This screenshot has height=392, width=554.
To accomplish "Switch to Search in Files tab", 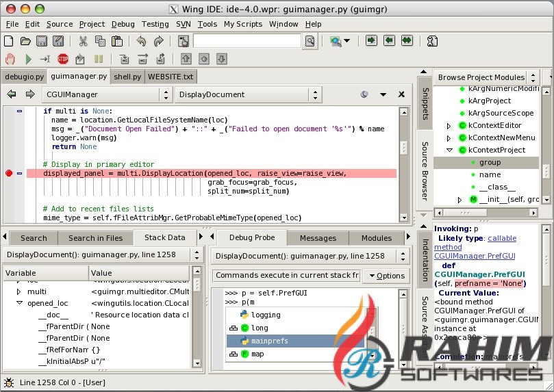I will click(95, 238).
